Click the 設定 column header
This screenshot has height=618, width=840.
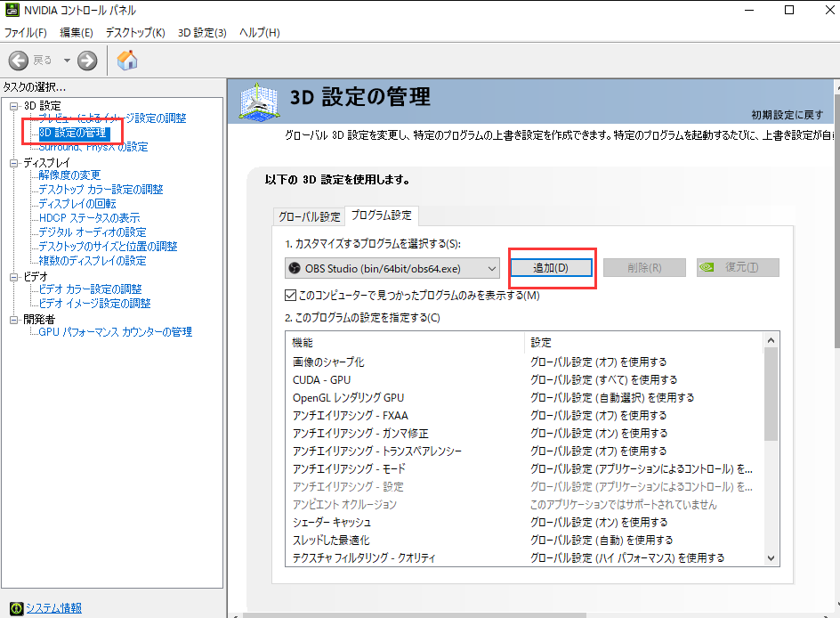643,343
